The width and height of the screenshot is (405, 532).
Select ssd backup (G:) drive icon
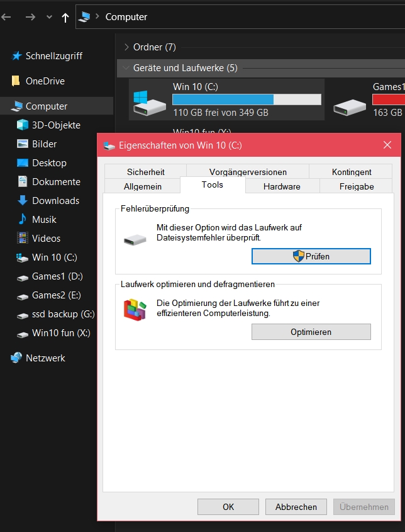coord(23,316)
